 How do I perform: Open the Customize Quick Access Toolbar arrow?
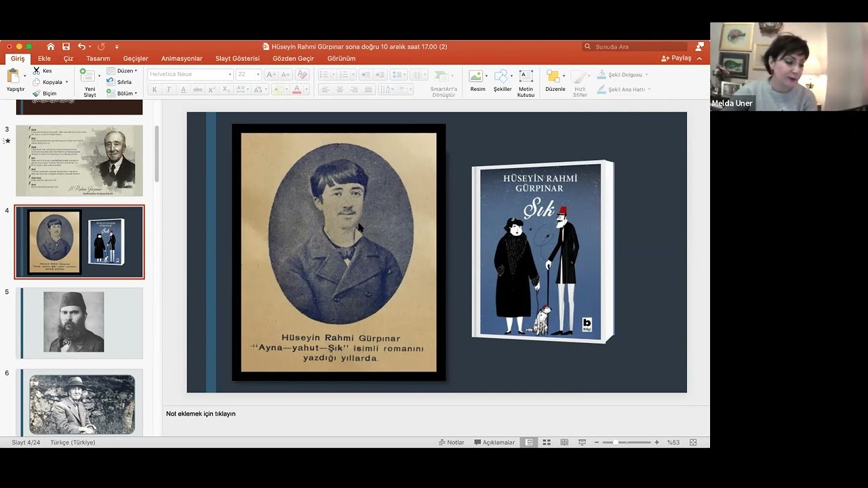pos(117,47)
